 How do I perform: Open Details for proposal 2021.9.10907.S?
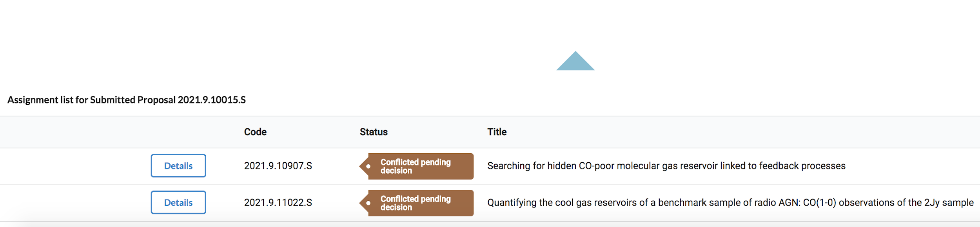point(178,166)
